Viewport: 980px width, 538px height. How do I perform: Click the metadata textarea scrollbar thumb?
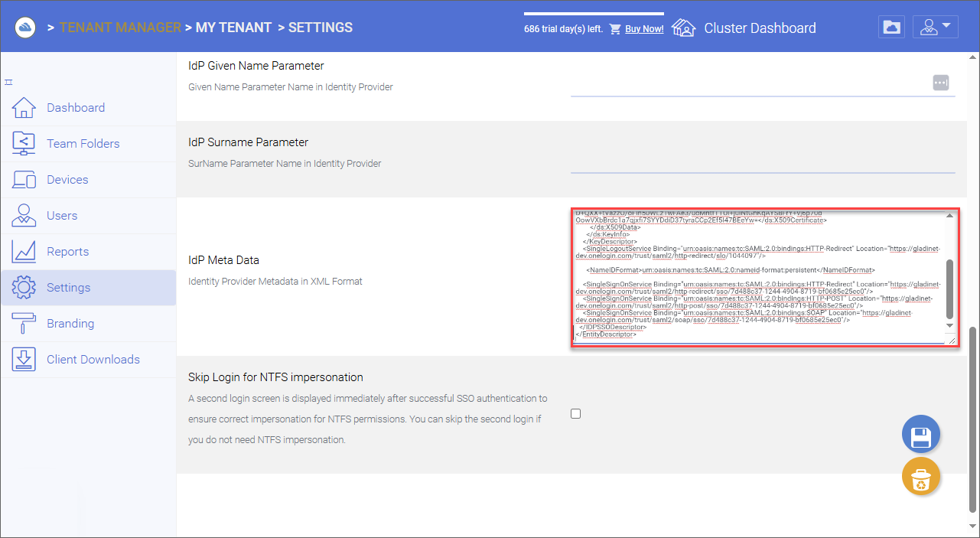[x=950, y=289]
